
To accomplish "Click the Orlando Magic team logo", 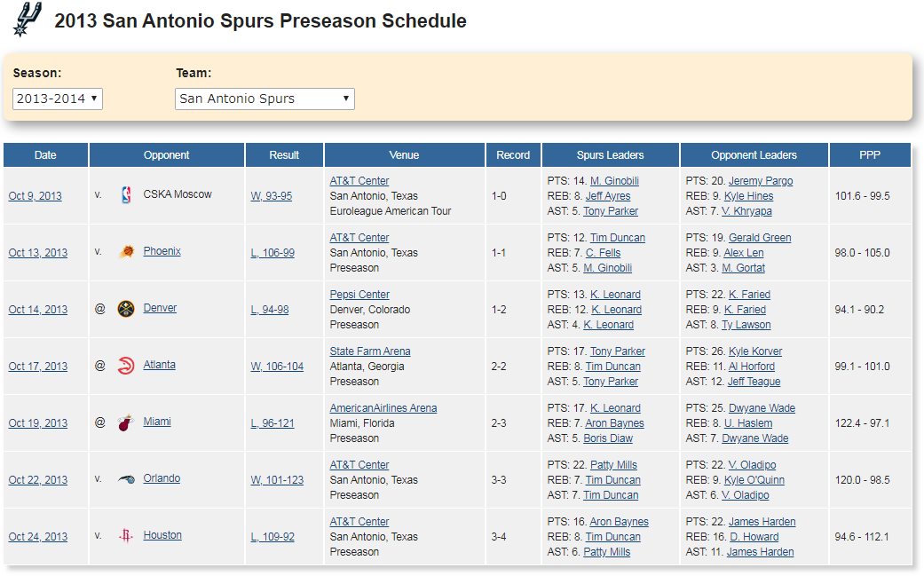I will point(126,479).
